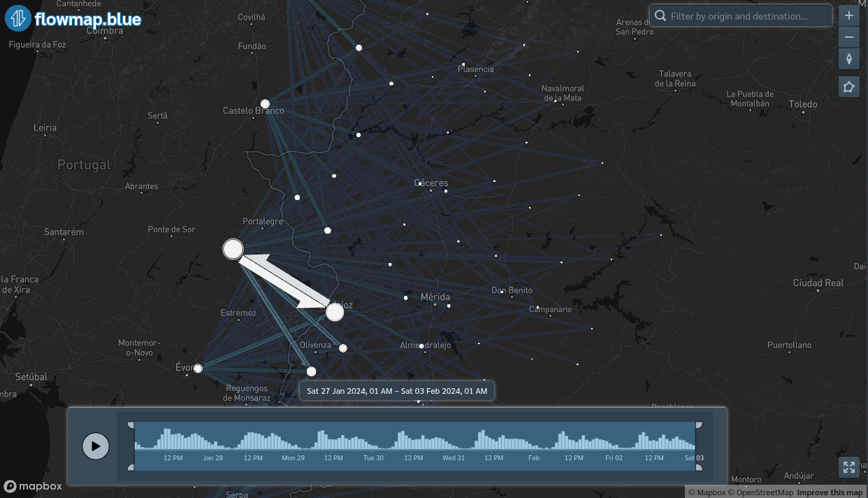Open the Mapbox logo link
This screenshot has height=498, width=868.
(x=33, y=486)
